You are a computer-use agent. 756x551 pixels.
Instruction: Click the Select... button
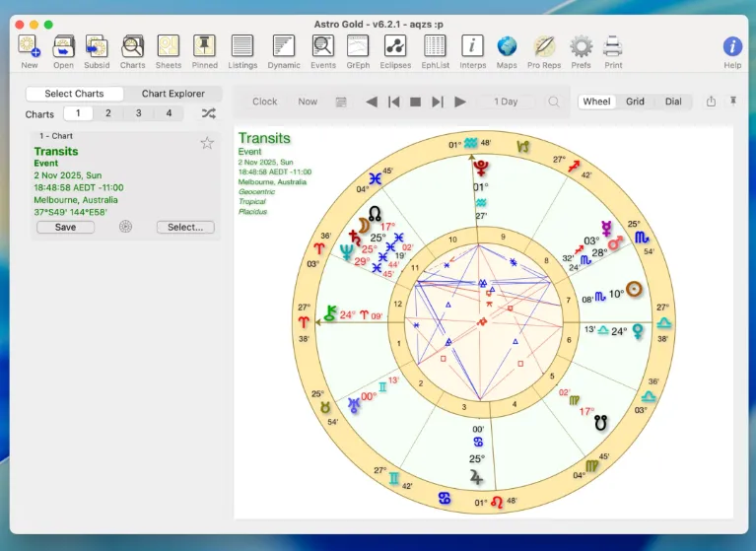tap(185, 227)
